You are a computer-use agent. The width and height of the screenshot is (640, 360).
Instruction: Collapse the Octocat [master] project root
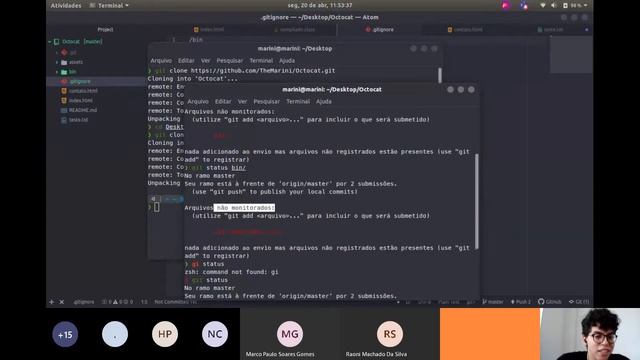[50, 42]
